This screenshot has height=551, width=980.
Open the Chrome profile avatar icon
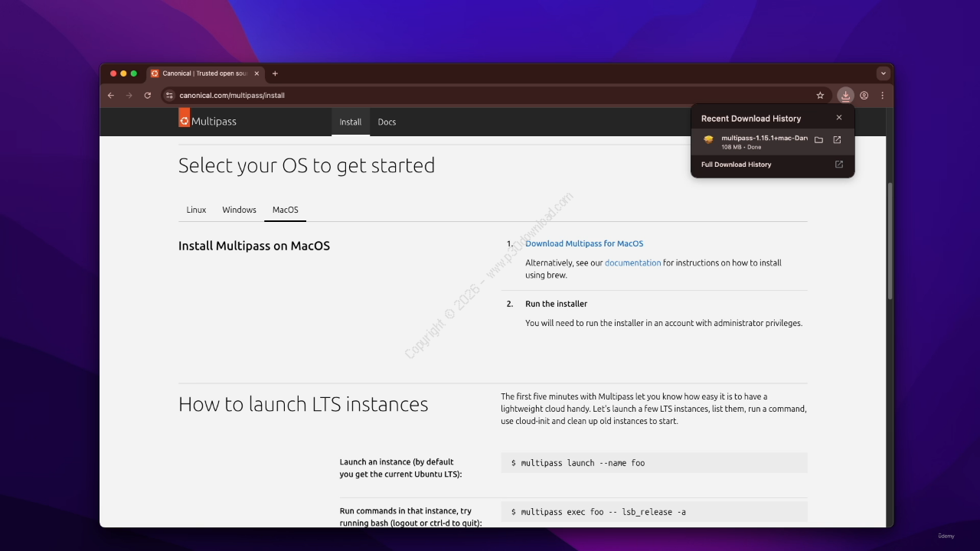pos(864,96)
